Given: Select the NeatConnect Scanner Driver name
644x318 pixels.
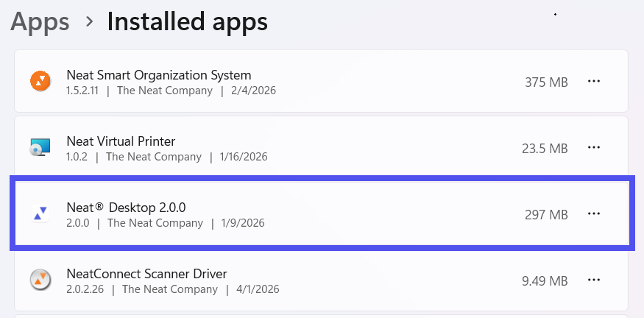Looking at the screenshot, I should [x=146, y=274].
